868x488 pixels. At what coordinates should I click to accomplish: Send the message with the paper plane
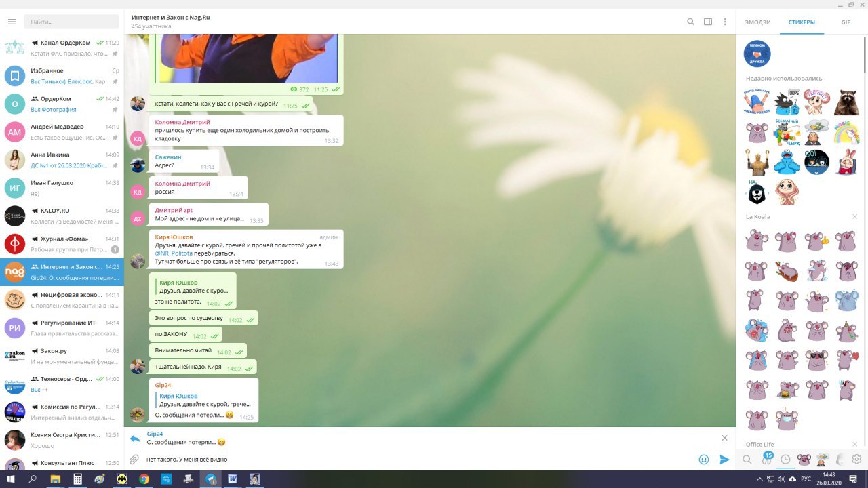(724, 460)
